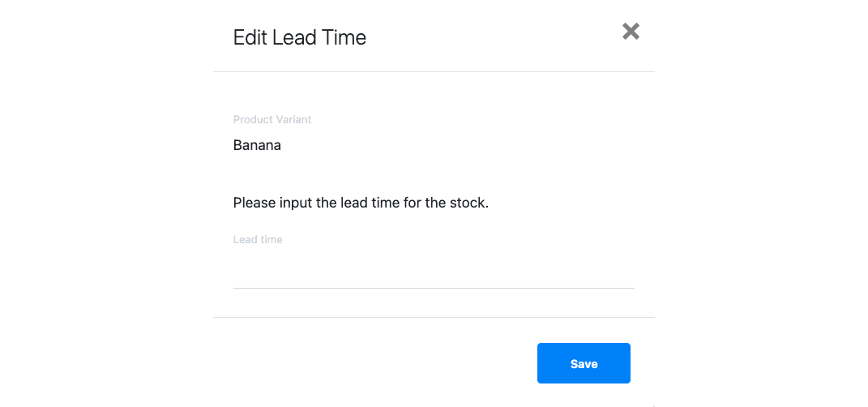Click the lead time instruction sentence
The image size is (868, 407).
(x=361, y=203)
